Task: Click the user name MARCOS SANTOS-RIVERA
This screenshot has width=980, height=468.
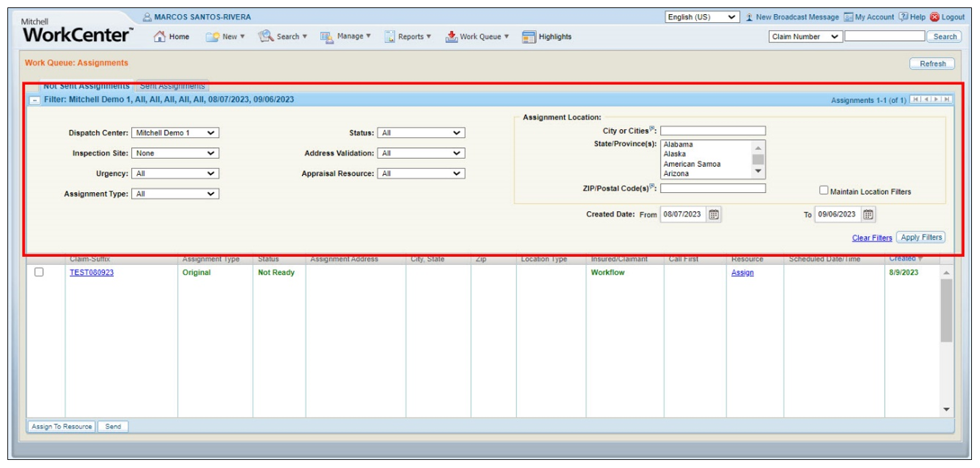Action: [x=202, y=17]
